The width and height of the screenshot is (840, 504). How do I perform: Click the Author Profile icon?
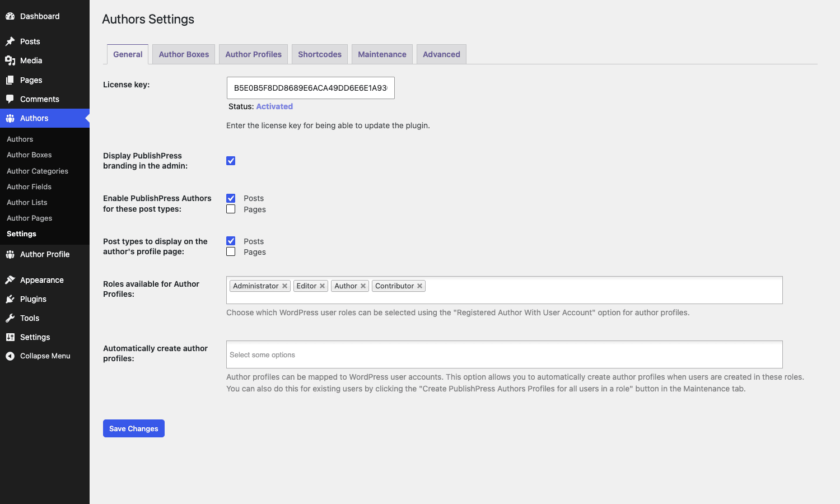[x=10, y=254]
